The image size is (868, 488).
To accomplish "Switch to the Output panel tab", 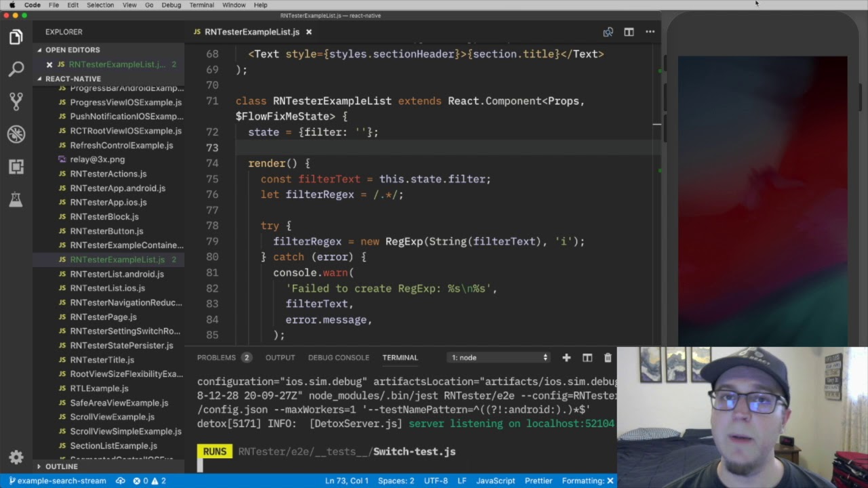I will click(x=280, y=357).
